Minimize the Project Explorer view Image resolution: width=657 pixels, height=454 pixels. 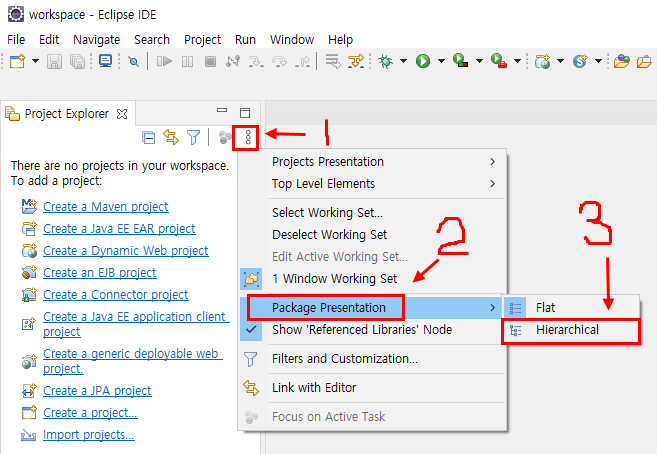click(x=222, y=111)
